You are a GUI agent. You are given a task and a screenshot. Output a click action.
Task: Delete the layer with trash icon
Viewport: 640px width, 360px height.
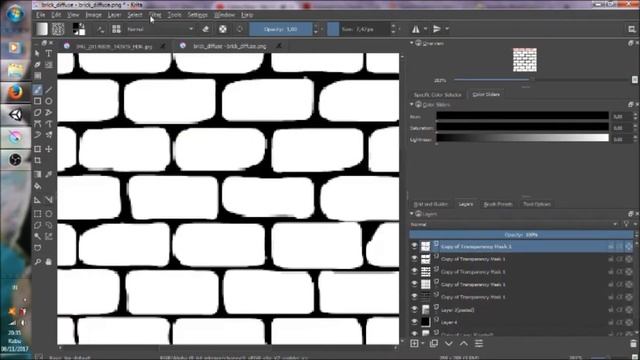[x=633, y=344]
